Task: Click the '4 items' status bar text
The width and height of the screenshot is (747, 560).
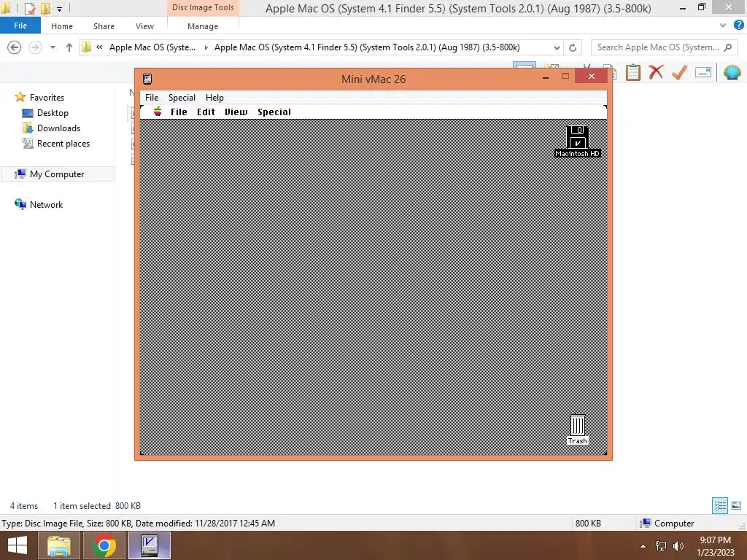Action: (24, 506)
